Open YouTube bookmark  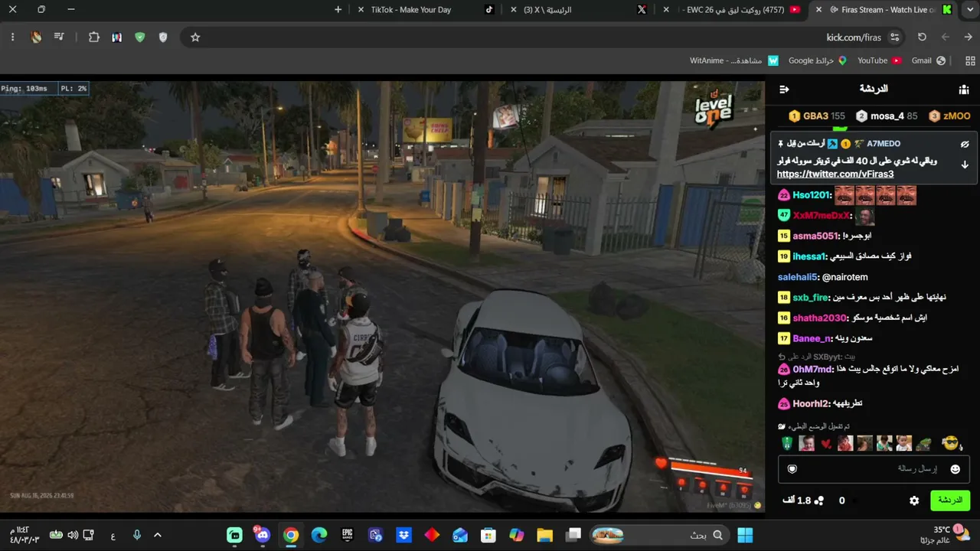879,60
